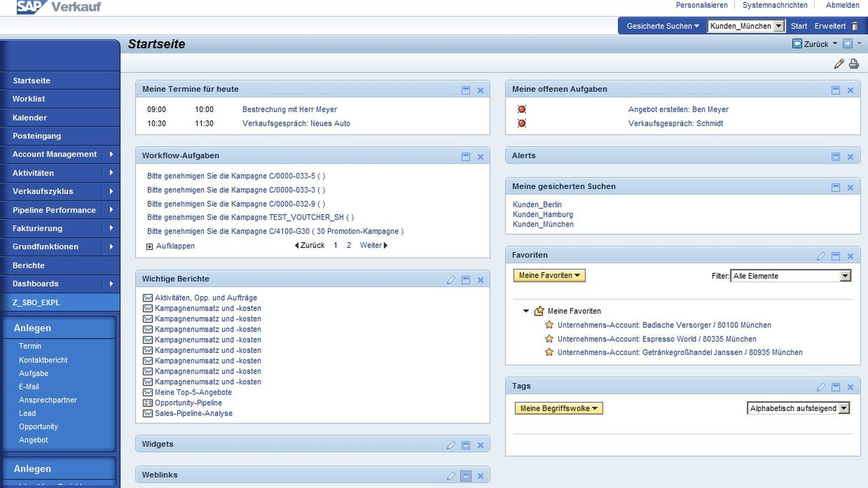This screenshot has width=868, height=488.
Task: Click the Personalisieren link
Action: [x=701, y=5]
